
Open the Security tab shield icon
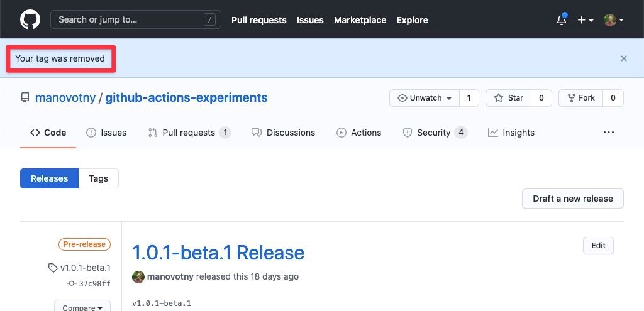(407, 133)
